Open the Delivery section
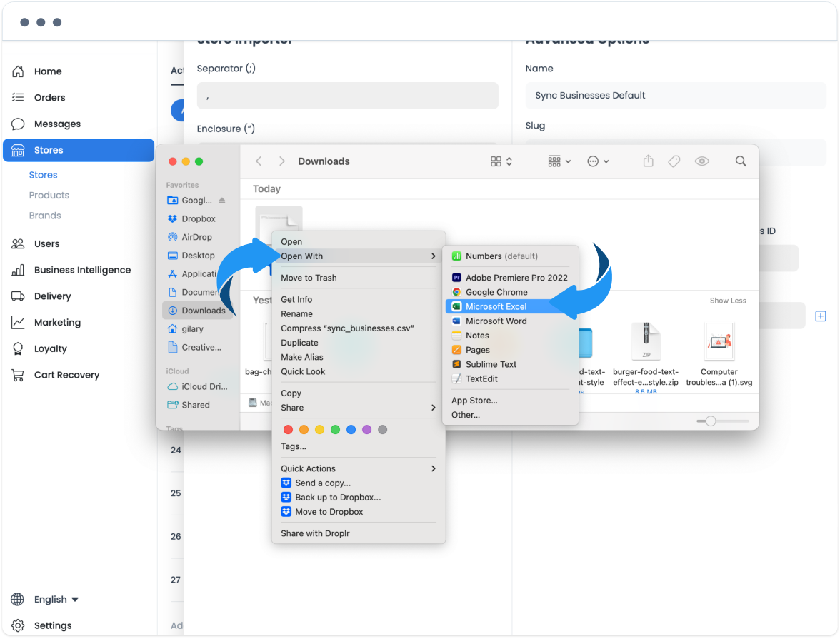840x639 pixels. pyautogui.click(x=52, y=296)
